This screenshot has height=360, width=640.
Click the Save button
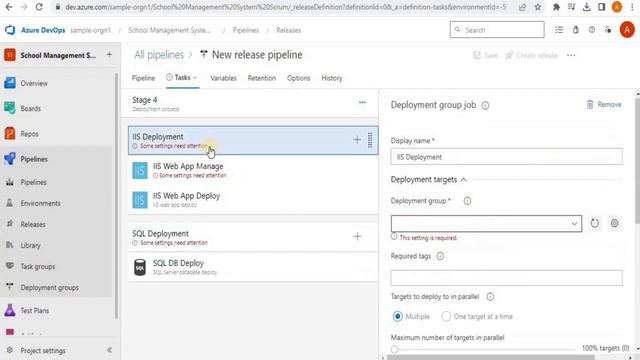(x=486, y=55)
